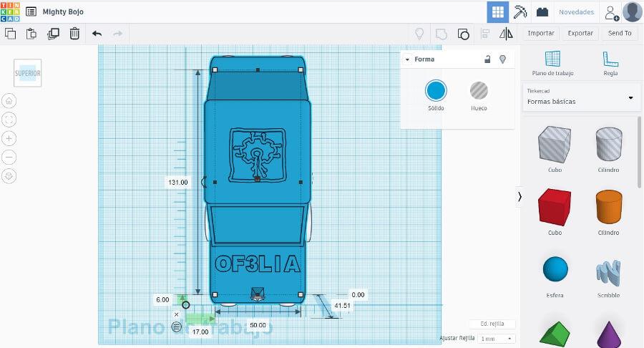Switch to Minecraft blocks view pickaxe icon
The height and width of the screenshot is (348, 644).
point(520,11)
